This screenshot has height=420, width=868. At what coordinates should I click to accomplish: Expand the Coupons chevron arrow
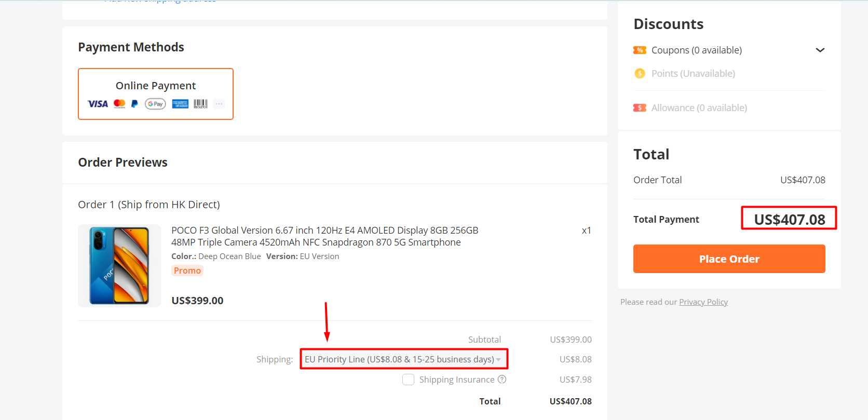[x=820, y=50]
